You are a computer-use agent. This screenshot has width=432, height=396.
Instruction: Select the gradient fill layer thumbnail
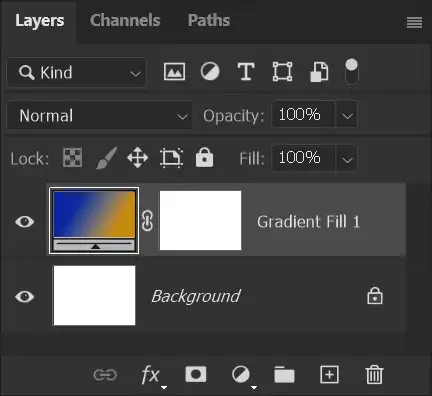(x=94, y=220)
